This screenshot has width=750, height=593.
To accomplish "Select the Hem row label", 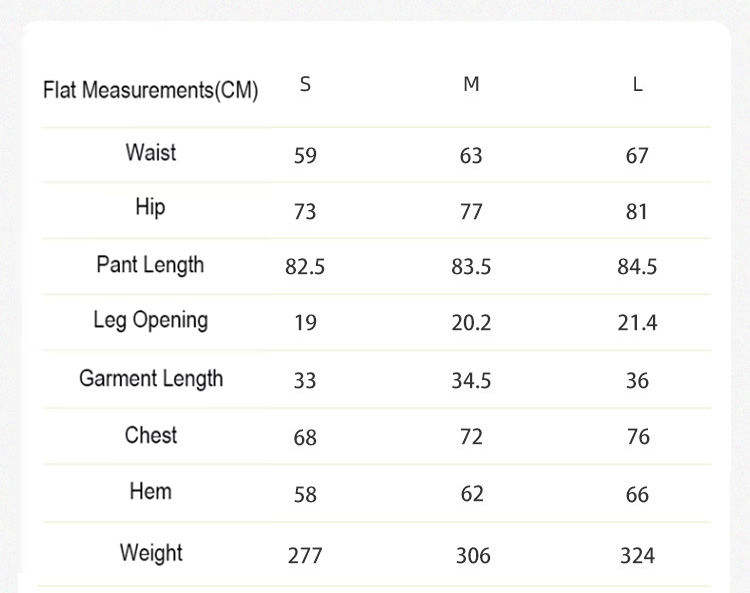I will pyautogui.click(x=151, y=491).
